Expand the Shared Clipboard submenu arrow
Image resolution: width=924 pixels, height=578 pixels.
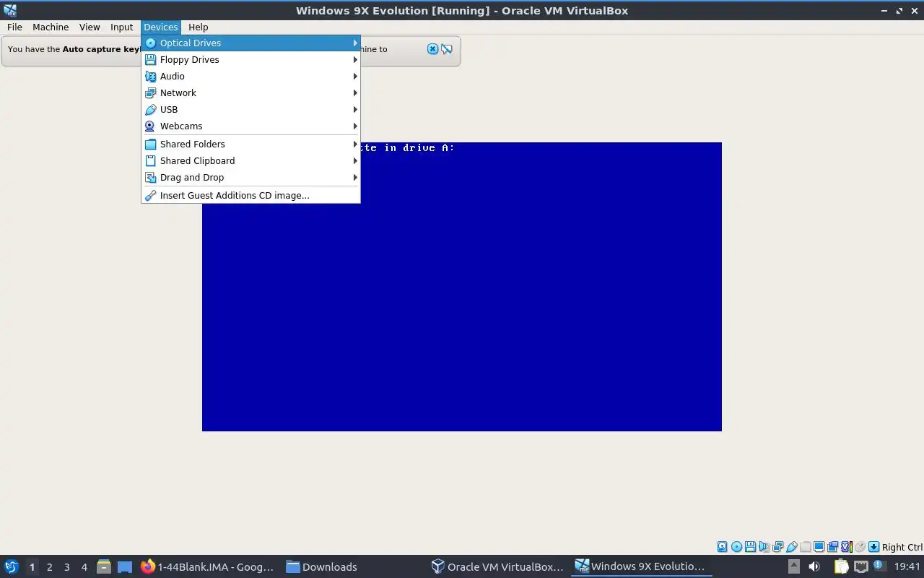point(354,161)
